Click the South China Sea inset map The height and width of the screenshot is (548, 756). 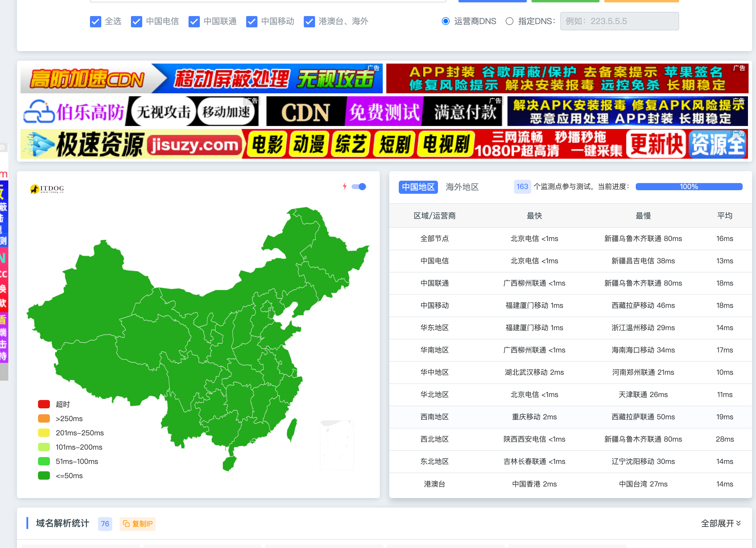(x=337, y=445)
